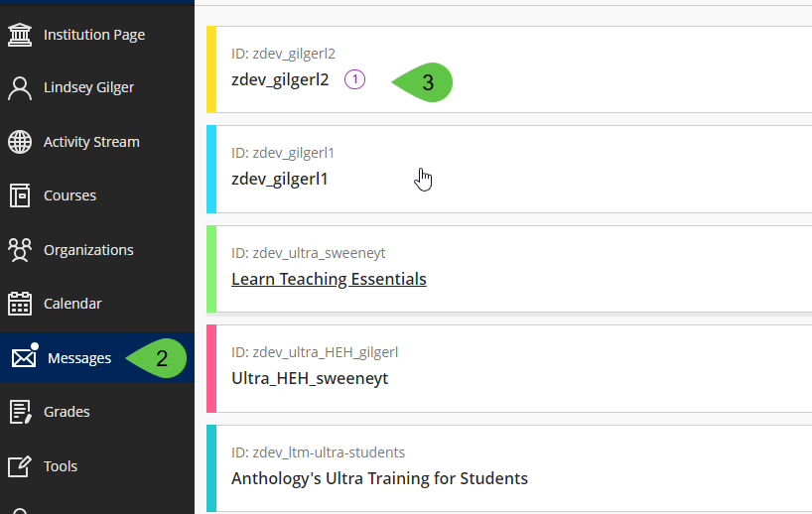Viewport: 812px width, 514px height.
Task: Open the Activity Stream label
Action: pyautogui.click(x=91, y=142)
